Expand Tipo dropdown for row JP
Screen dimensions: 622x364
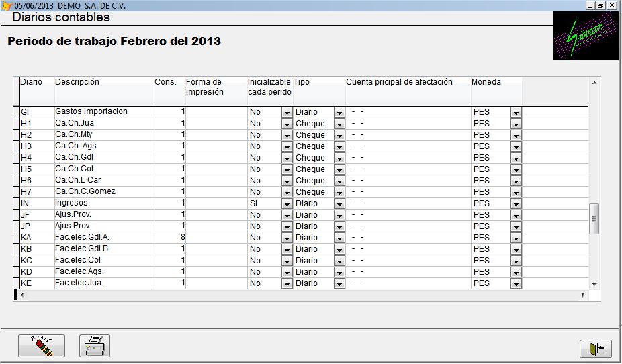tap(339, 227)
